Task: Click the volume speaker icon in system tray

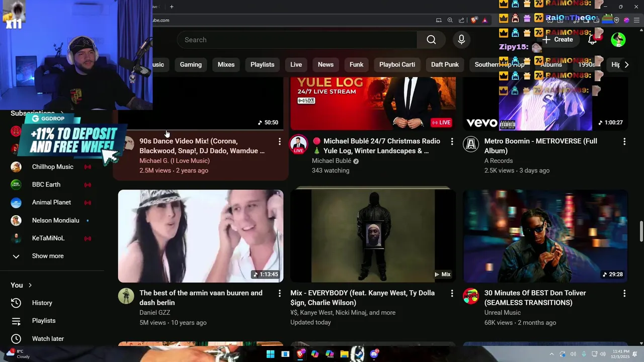Action: tap(602, 354)
